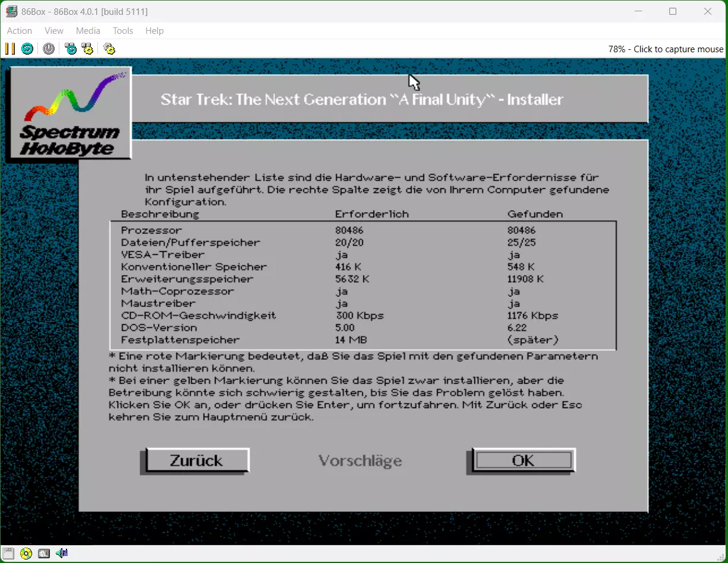Click the "Gefunden" column header
The image size is (728, 563).
tap(536, 214)
